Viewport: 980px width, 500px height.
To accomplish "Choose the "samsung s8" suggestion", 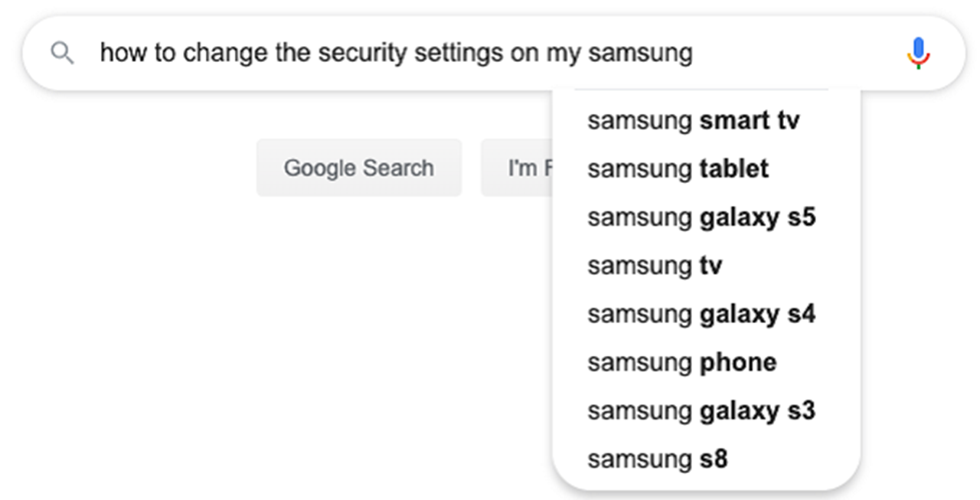I will point(657,459).
